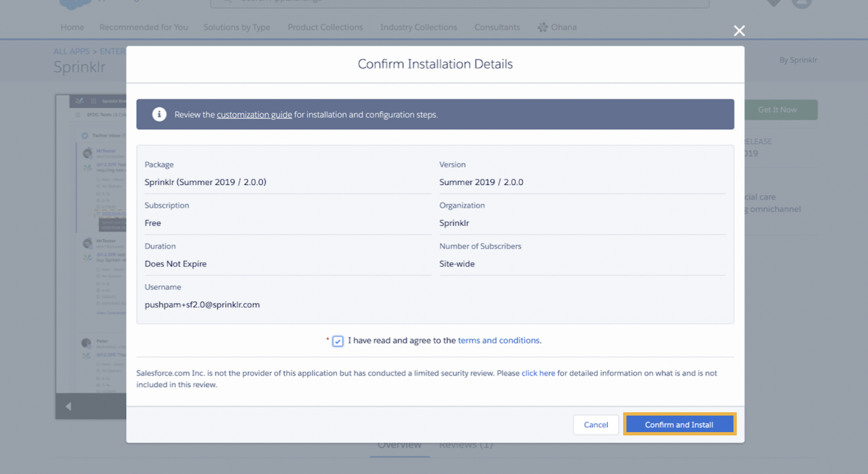Select the username pushpam+sf2.0@sprinklr.com text
The width and height of the screenshot is (868, 474).
coord(202,305)
